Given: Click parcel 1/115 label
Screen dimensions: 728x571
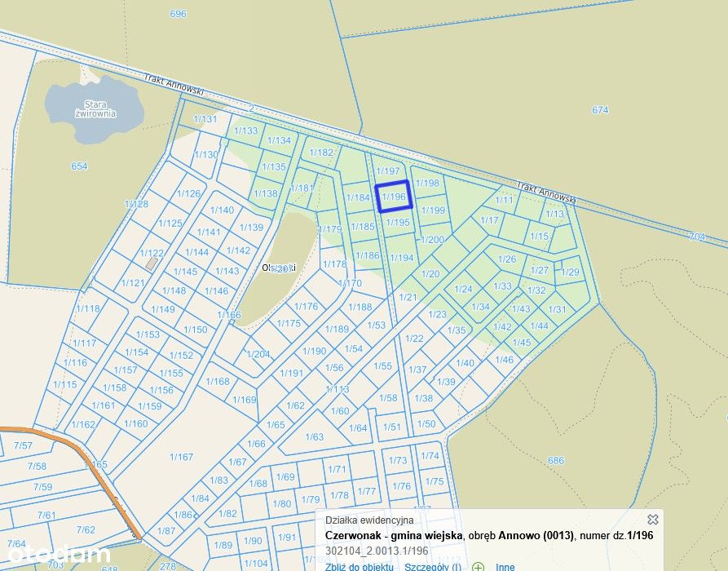Looking at the screenshot, I should [x=65, y=384].
